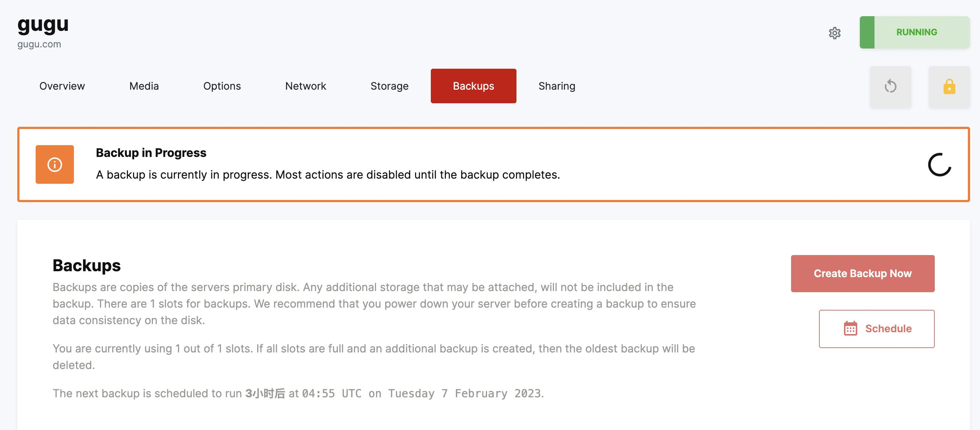Go to the Options tab
The image size is (980, 430).
[x=222, y=86]
